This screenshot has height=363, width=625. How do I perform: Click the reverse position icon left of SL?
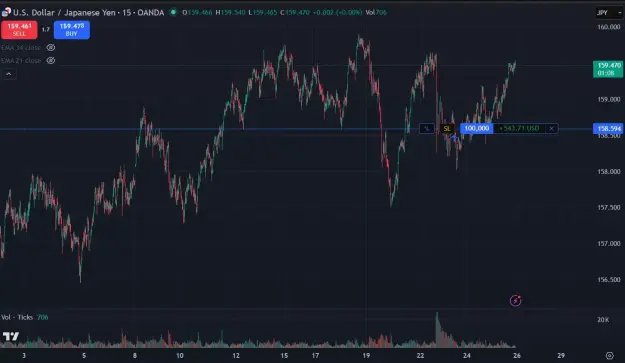click(427, 129)
